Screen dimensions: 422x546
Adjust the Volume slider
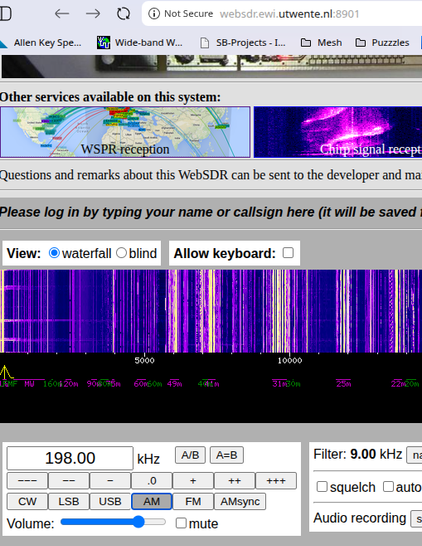pyautogui.click(x=113, y=522)
